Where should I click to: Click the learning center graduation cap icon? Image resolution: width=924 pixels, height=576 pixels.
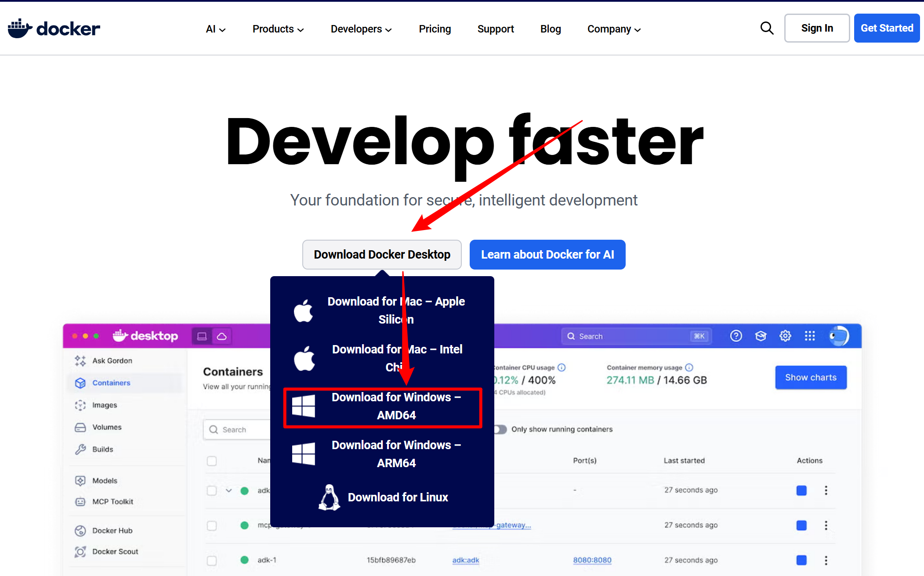tap(761, 336)
